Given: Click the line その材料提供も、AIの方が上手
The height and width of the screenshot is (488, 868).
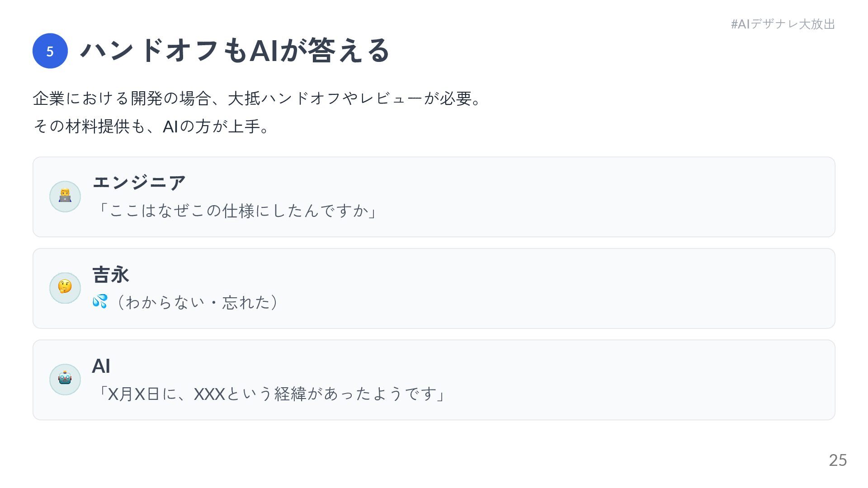Looking at the screenshot, I should pyautogui.click(x=151, y=127).
